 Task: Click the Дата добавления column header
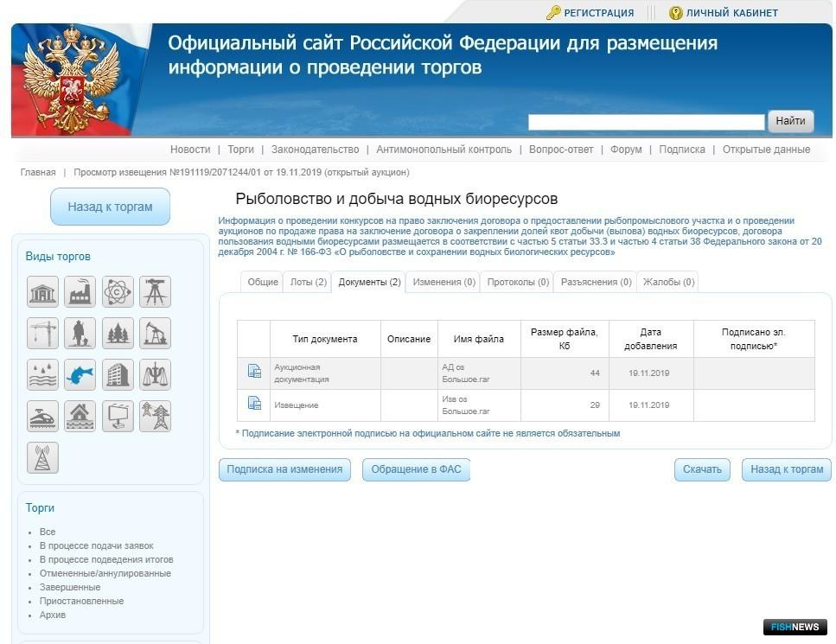click(x=650, y=339)
